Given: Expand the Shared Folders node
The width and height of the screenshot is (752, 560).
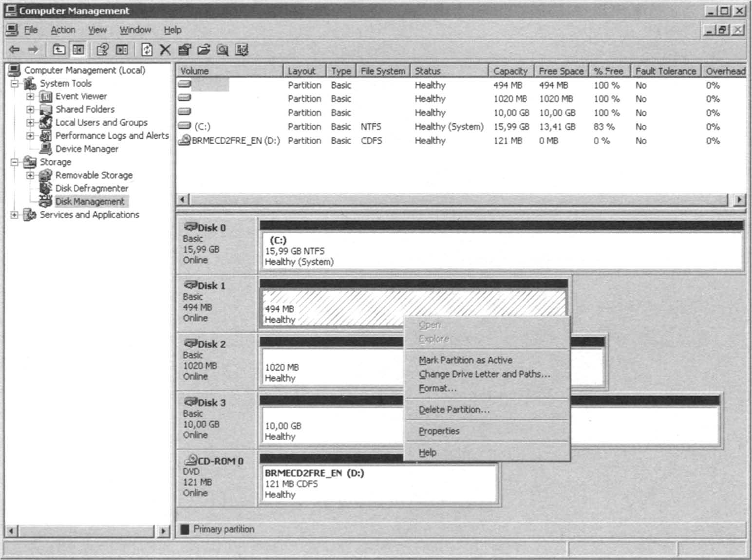Looking at the screenshot, I should (30, 110).
